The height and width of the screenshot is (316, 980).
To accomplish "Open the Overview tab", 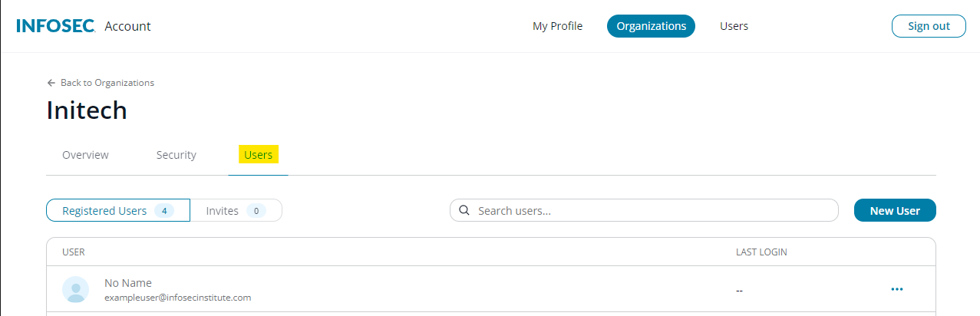I will pos(85,155).
